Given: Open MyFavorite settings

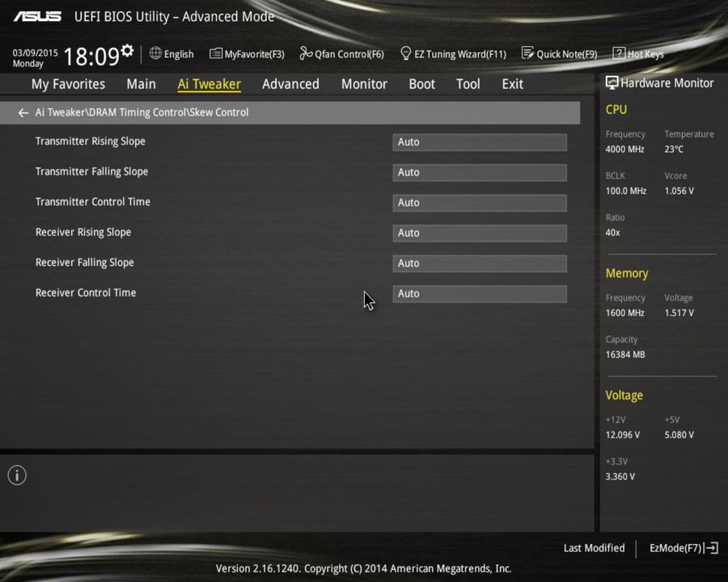Looking at the screenshot, I should click(247, 53).
